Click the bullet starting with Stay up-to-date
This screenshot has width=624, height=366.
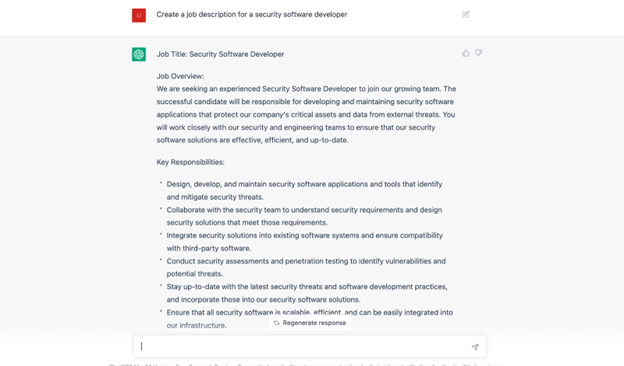pos(307,293)
